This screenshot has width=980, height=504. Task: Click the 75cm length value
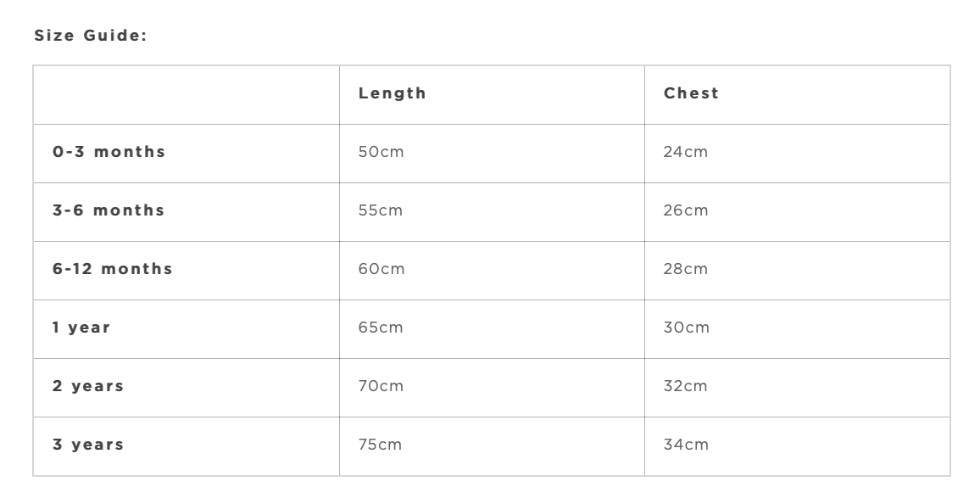(x=381, y=445)
